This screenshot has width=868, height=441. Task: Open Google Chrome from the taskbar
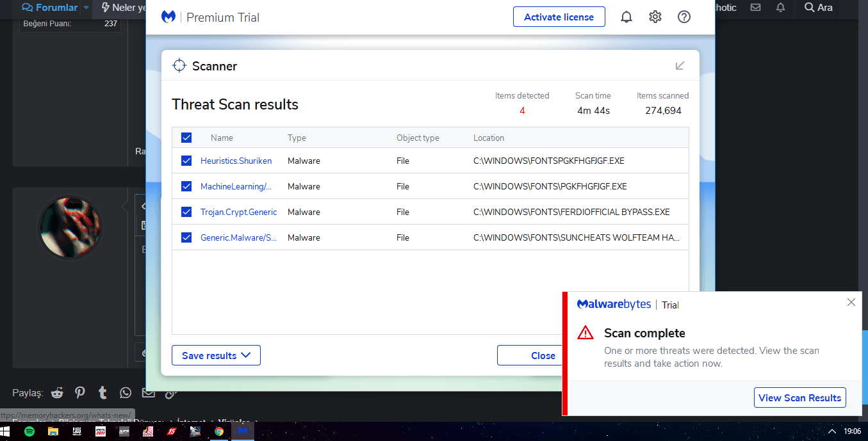[x=219, y=431]
